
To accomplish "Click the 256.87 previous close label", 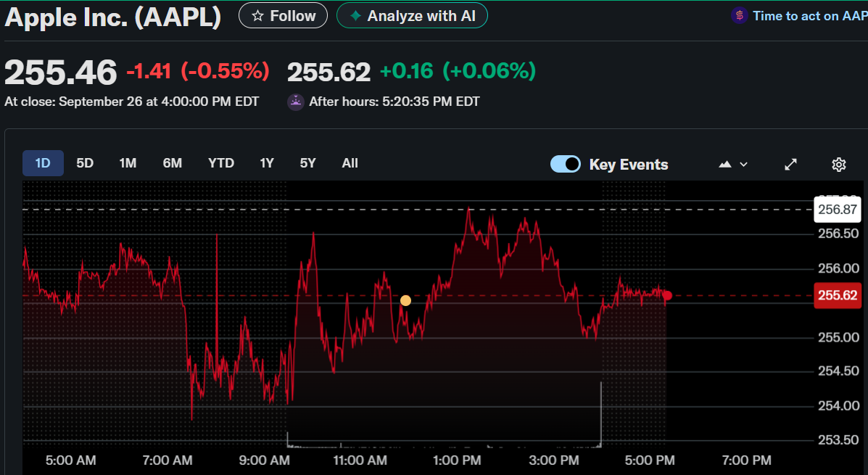I will click(x=837, y=210).
